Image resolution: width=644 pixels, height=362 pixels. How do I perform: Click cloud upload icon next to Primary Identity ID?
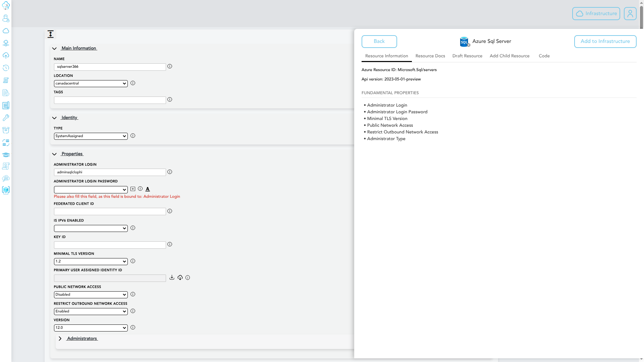(180, 278)
